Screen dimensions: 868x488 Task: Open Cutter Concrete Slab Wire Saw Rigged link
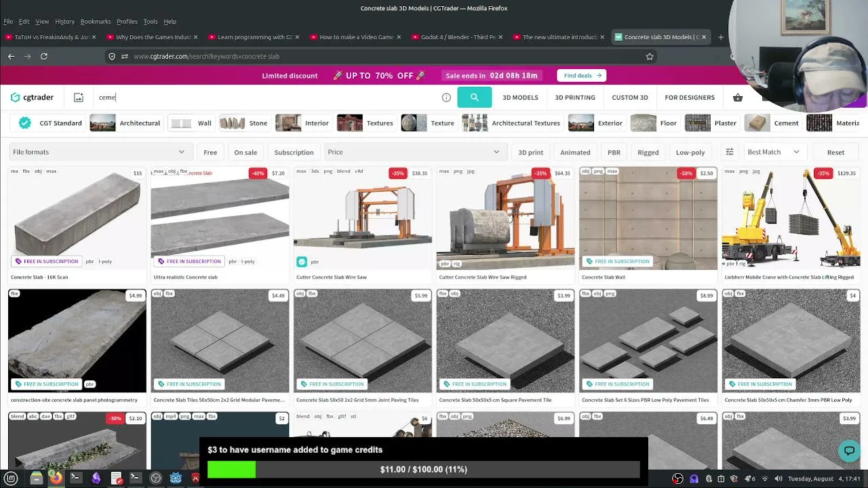pos(483,277)
